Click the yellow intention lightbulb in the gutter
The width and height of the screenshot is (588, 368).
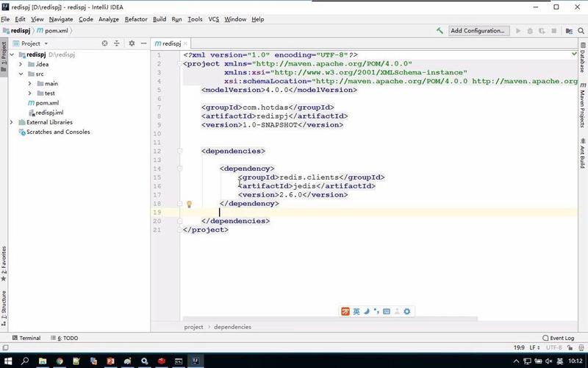(x=189, y=204)
